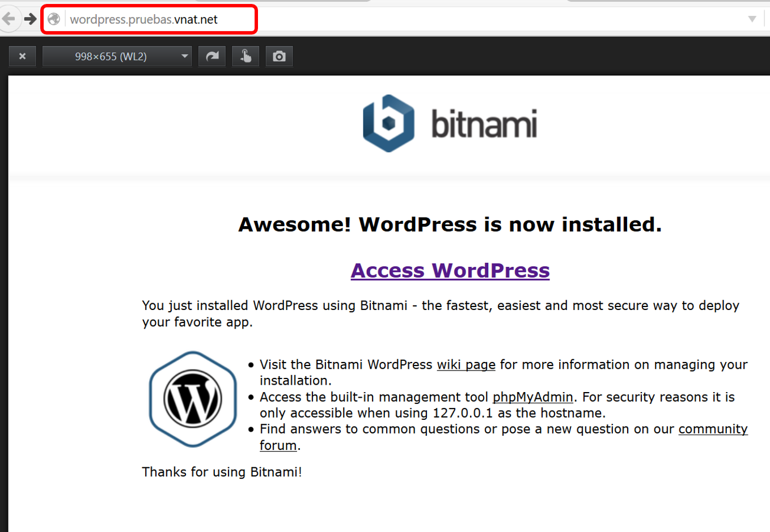The width and height of the screenshot is (770, 532).
Task: Go forward with the browser forward arrow
Action: click(30, 19)
